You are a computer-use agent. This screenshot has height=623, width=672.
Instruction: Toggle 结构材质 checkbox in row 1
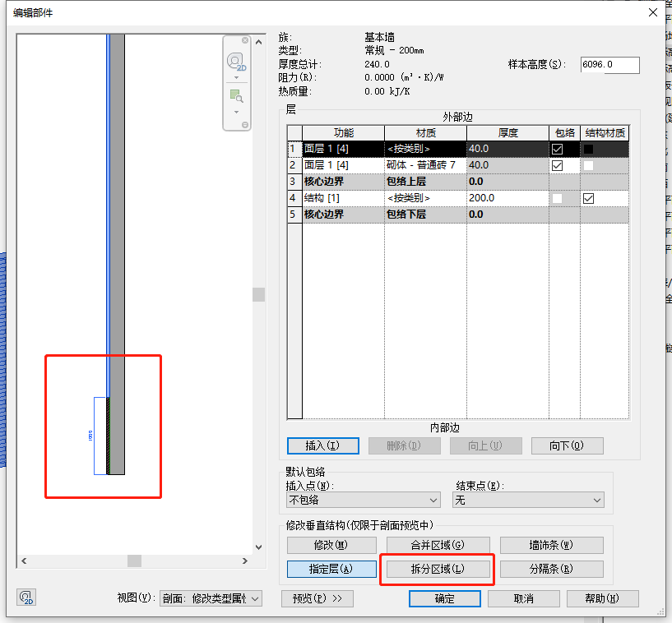(x=588, y=149)
